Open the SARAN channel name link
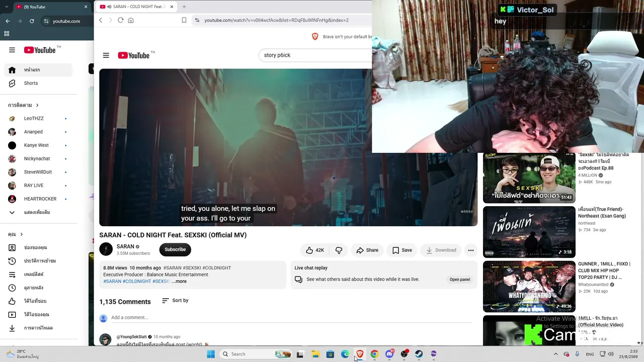Viewport: 644px width, 362px height. point(125,246)
